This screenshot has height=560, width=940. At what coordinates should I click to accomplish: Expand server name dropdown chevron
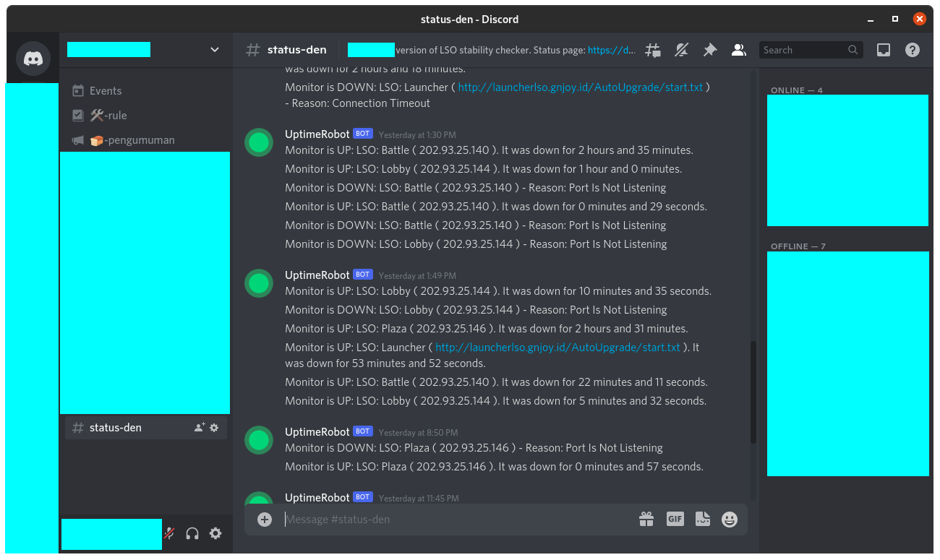pyautogui.click(x=215, y=50)
